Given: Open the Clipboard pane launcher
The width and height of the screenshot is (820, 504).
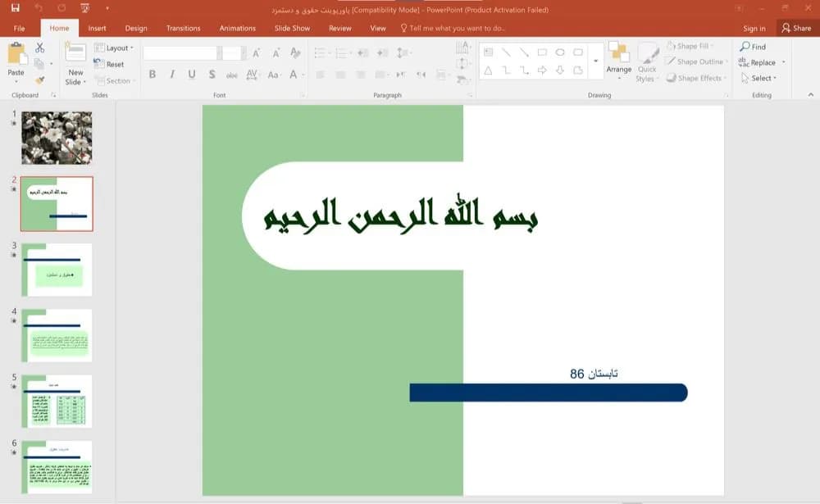Looking at the screenshot, I should click(x=53, y=95).
